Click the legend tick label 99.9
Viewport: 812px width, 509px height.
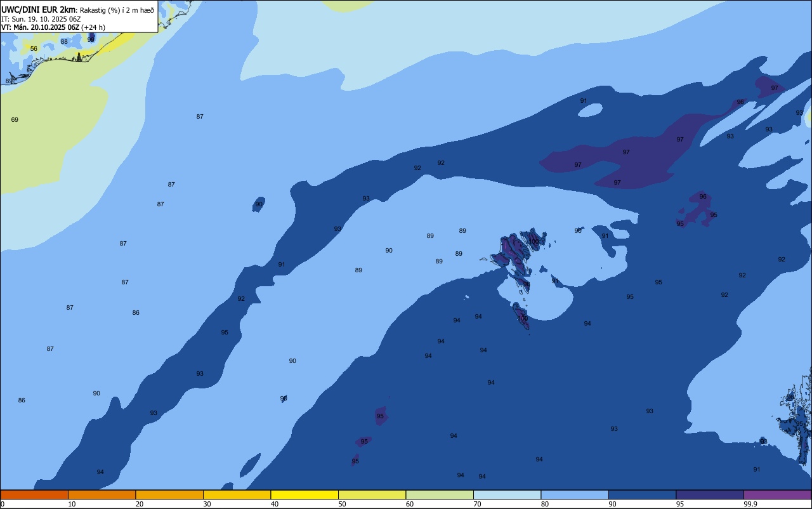click(x=750, y=504)
